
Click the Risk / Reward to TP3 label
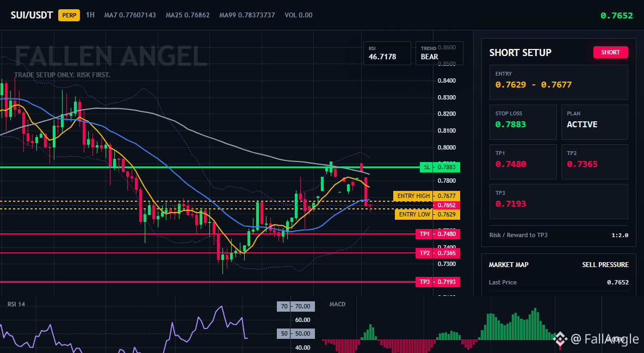(518, 235)
